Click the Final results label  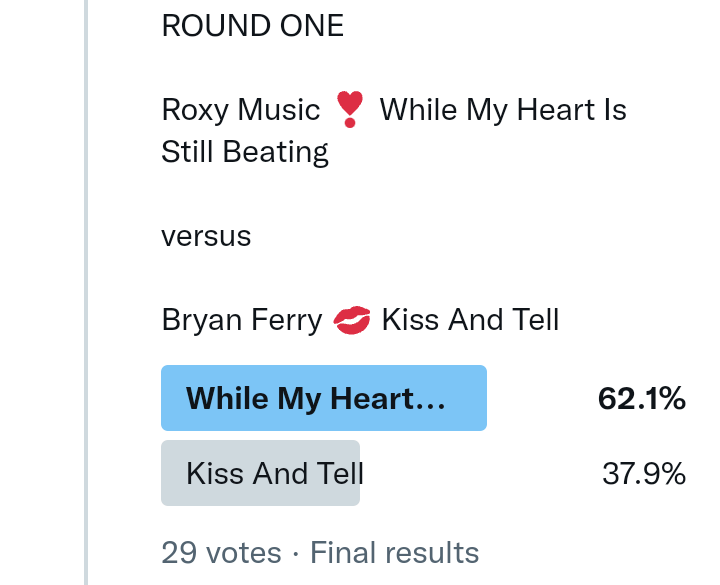click(394, 552)
